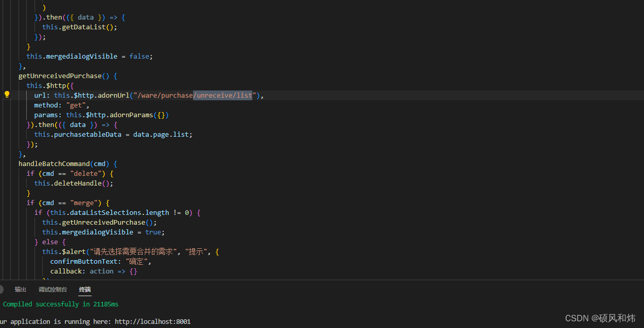Image resolution: width=644 pixels, height=328 pixels.
Task: Click '}).then(({ data }) => {' above purchasetableData line
Action: (72, 125)
